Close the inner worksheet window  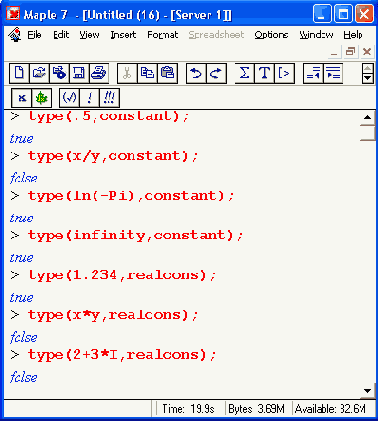367,52
